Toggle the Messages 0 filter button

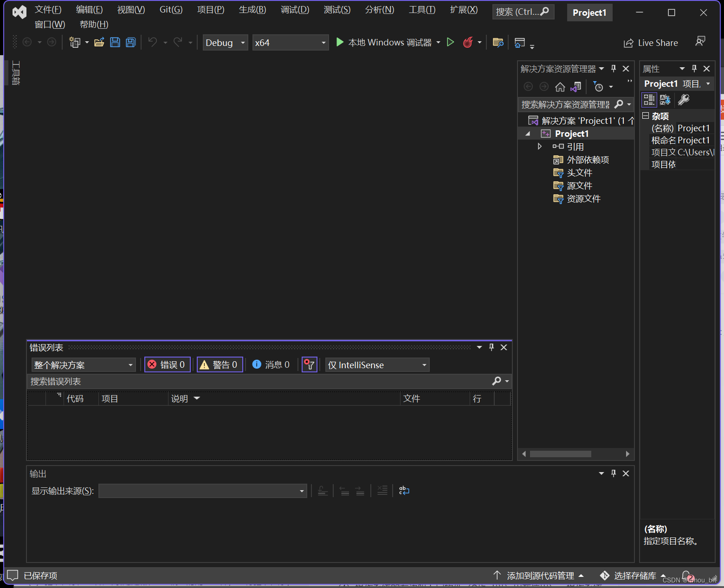pyautogui.click(x=271, y=365)
